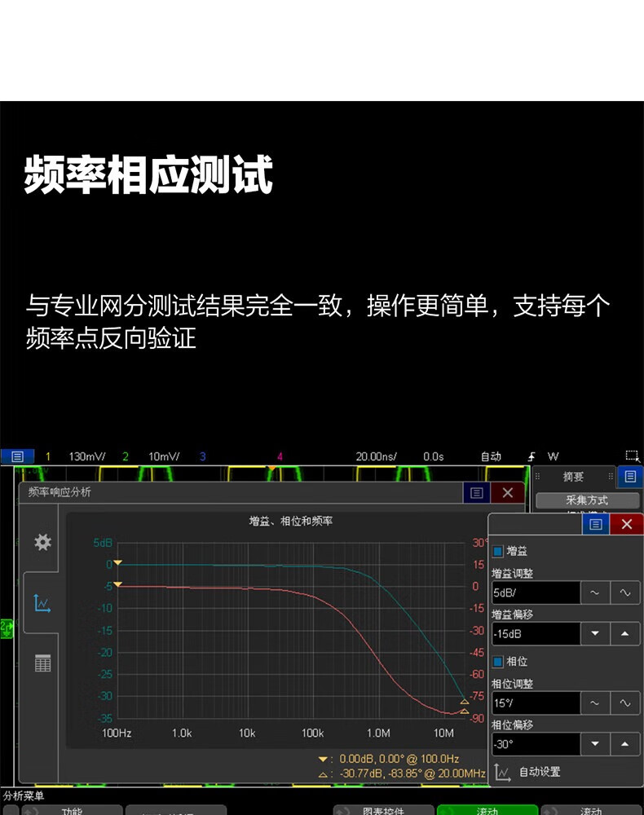Decrease gain scale with small wave button
The image size is (644, 815).
click(x=595, y=593)
